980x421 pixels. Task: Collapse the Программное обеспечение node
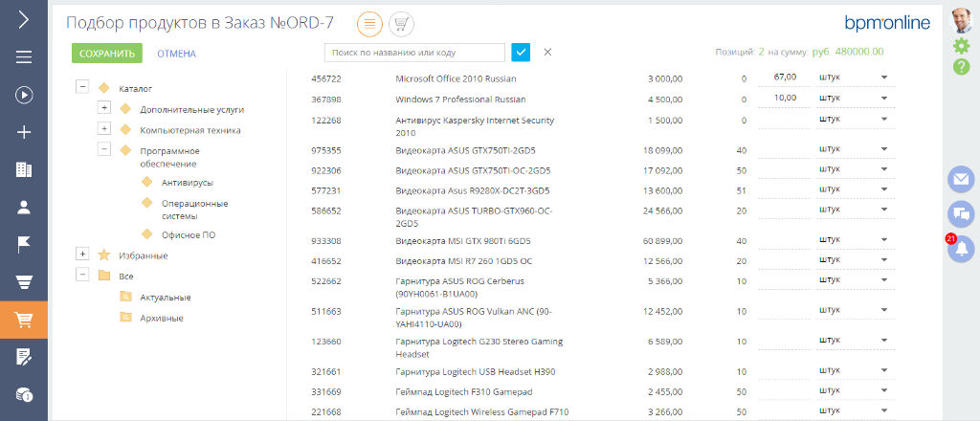(x=104, y=149)
